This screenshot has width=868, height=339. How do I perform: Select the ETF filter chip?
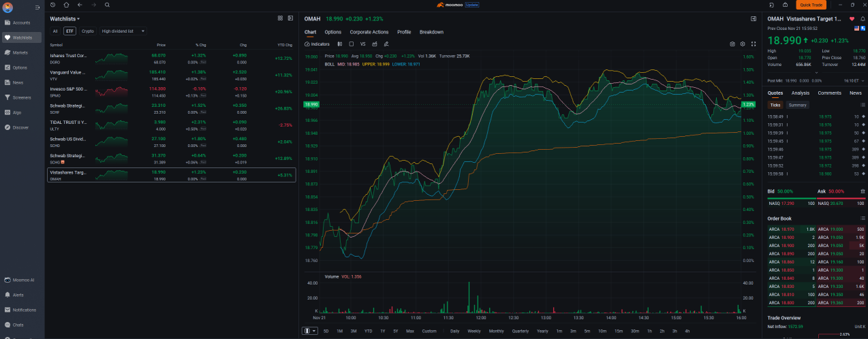coord(69,31)
